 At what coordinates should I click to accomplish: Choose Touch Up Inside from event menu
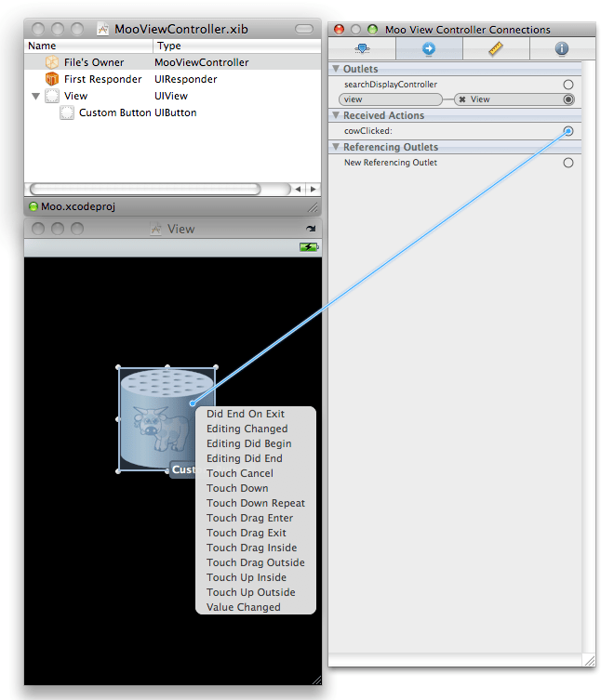246,577
